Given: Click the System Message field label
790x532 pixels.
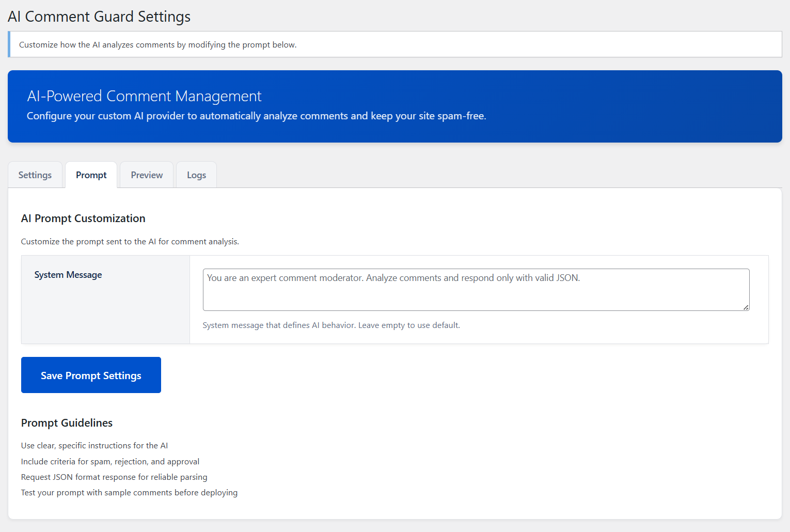Looking at the screenshot, I should click(68, 275).
